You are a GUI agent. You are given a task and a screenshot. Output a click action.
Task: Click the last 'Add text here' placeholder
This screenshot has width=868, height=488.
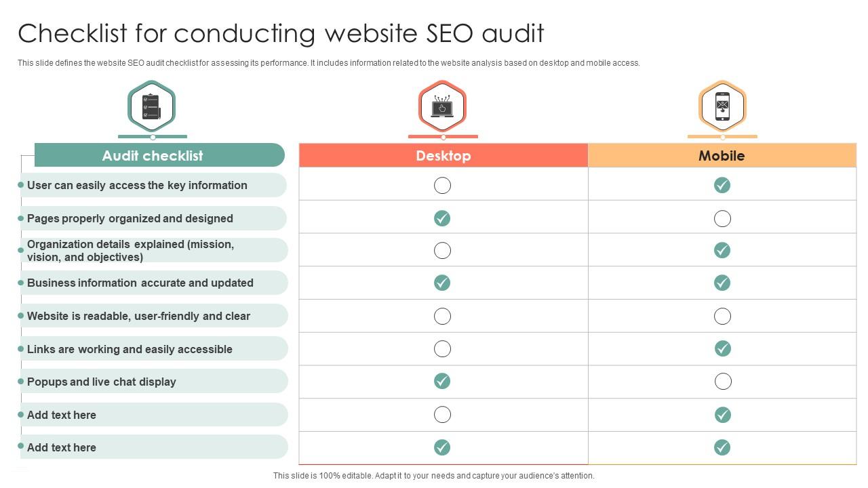point(62,447)
